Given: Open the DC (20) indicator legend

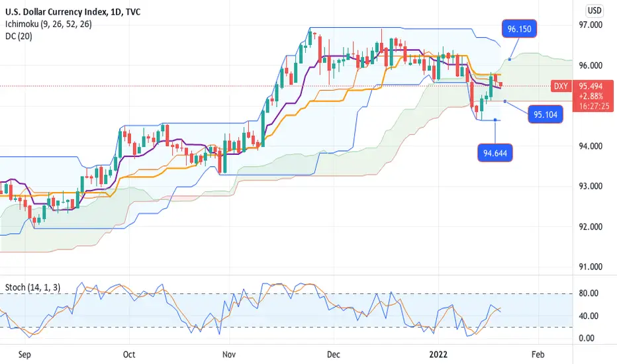Looking at the screenshot, I should [19, 36].
